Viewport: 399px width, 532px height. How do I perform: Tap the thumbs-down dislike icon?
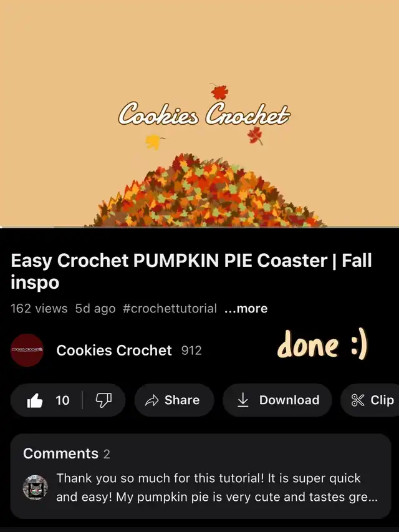pyautogui.click(x=103, y=400)
